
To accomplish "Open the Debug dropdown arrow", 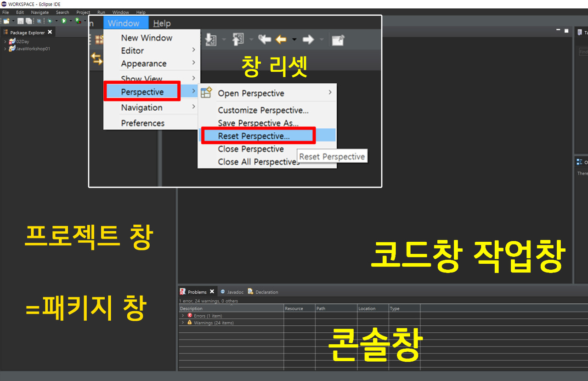I will (x=57, y=21).
